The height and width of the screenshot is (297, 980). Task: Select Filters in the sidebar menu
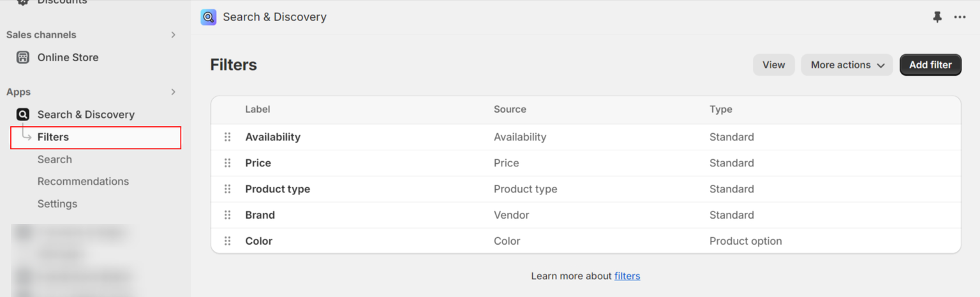pos(53,137)
